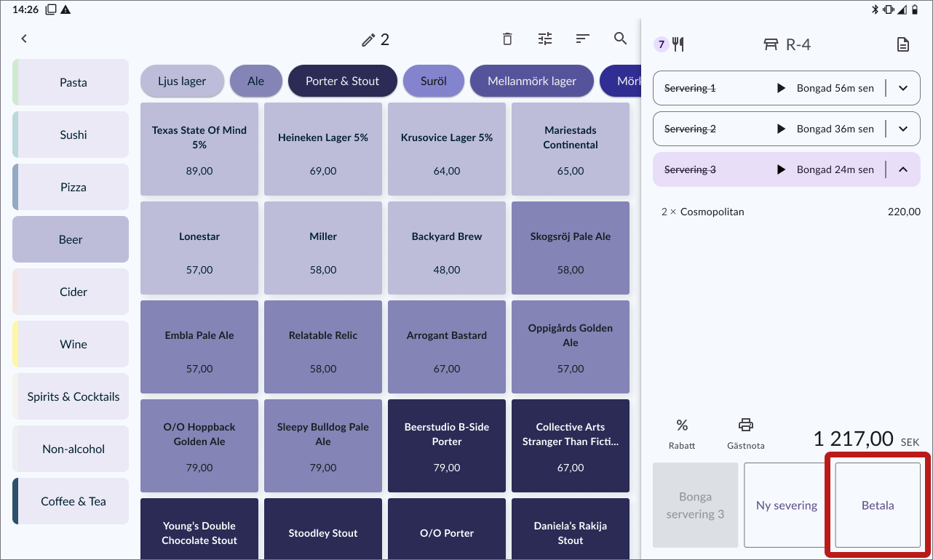Open the filter tune sliders icon
This screenshot has width=933, height=560.
(545, 39)
